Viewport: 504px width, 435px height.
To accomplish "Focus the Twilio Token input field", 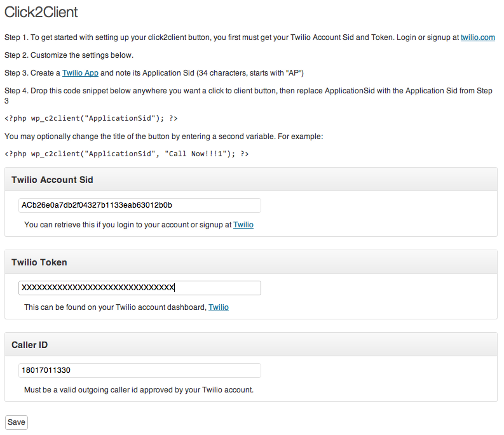I will [x=140, y=288].
